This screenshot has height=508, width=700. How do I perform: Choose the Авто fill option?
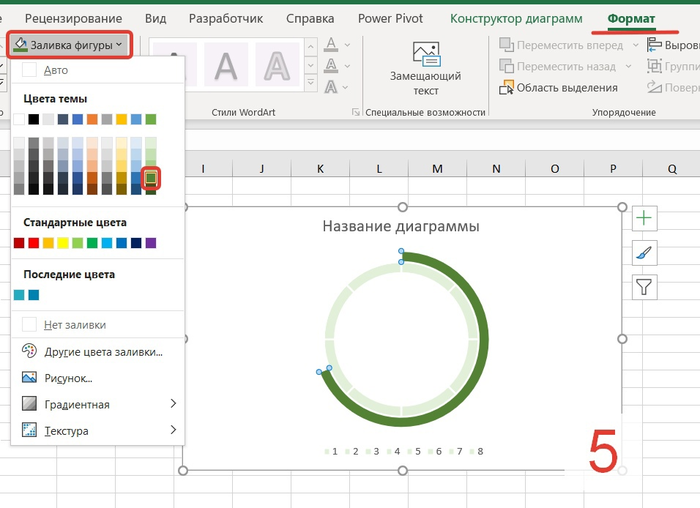pos(97,70)
